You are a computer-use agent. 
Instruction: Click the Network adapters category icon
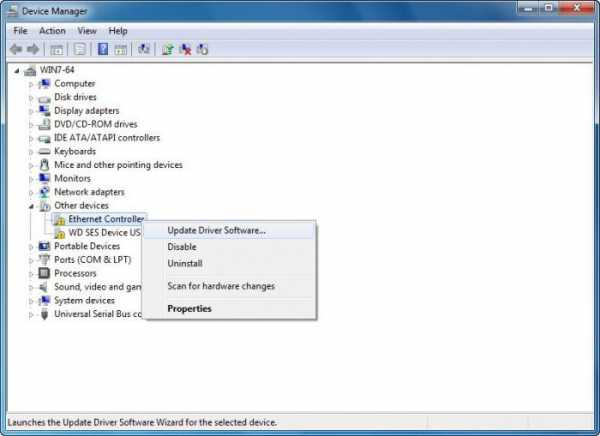[44, 192]
